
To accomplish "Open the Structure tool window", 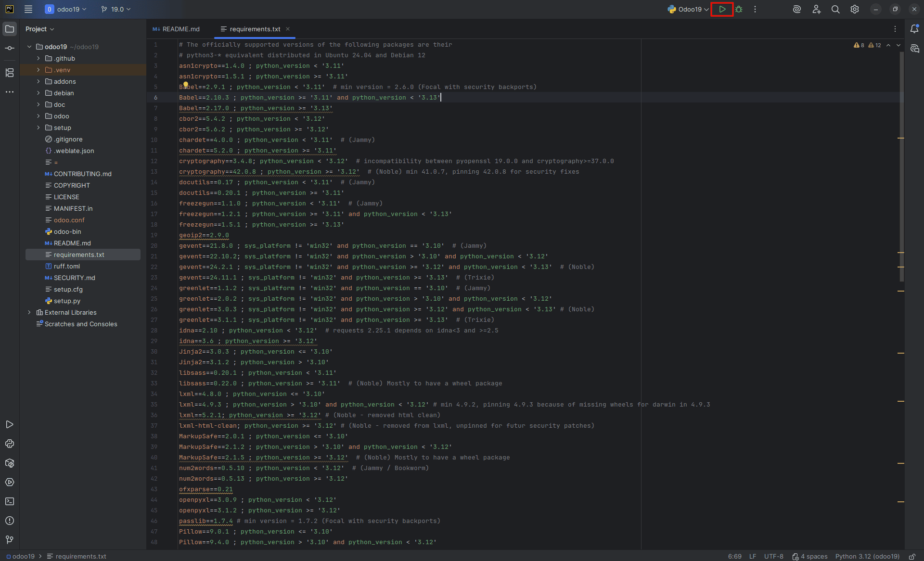I will coord(10,73).
